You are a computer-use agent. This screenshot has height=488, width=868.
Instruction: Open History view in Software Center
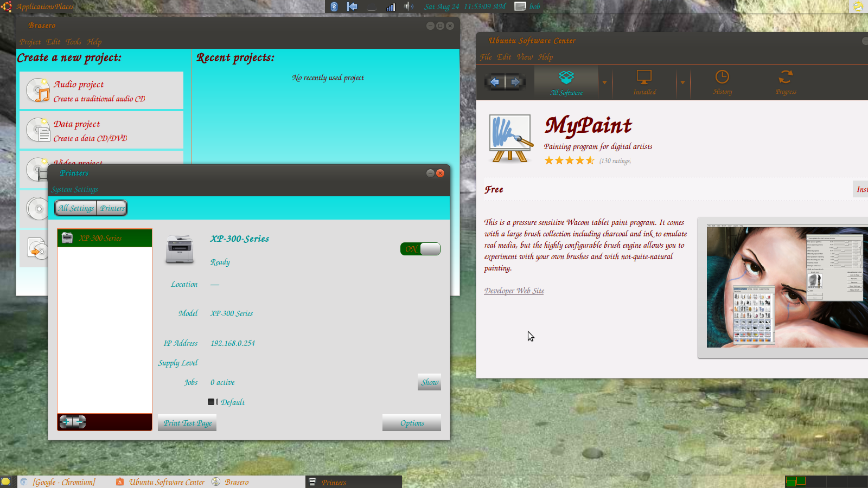[722, 82]
